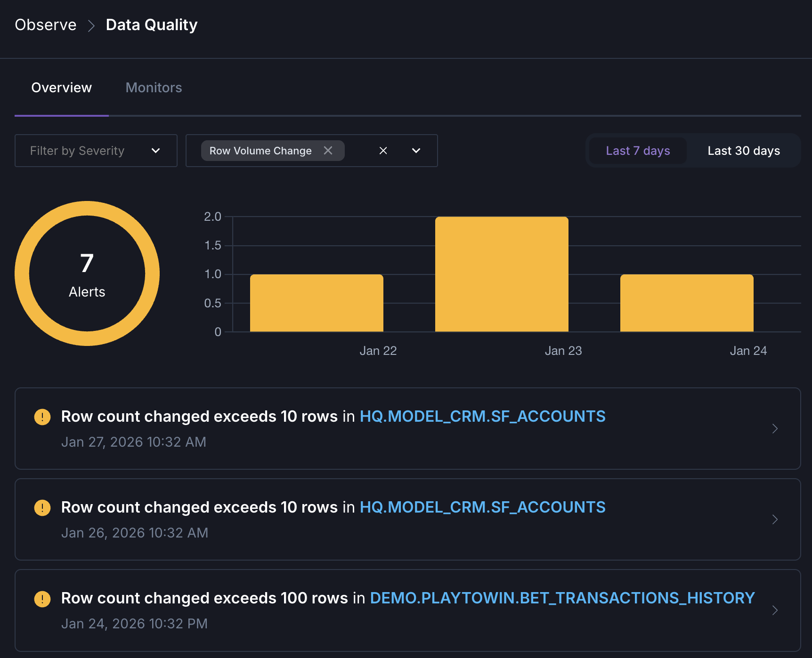The image size is (812, 658).
Task: Click the warning icon on the Jan 27 alert
Action: pos(43,417)
